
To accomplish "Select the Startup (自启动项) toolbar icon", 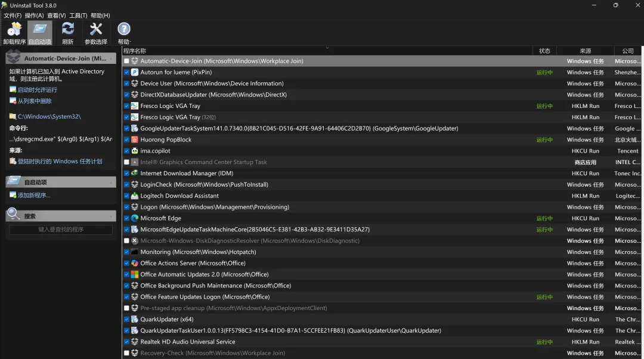I will 40,33.
